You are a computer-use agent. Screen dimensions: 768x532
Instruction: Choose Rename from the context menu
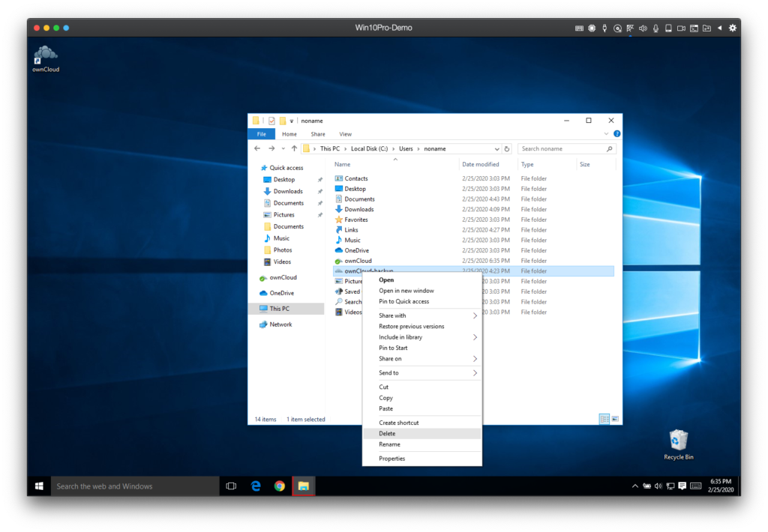pyautogui.click(x=421, y=444)
